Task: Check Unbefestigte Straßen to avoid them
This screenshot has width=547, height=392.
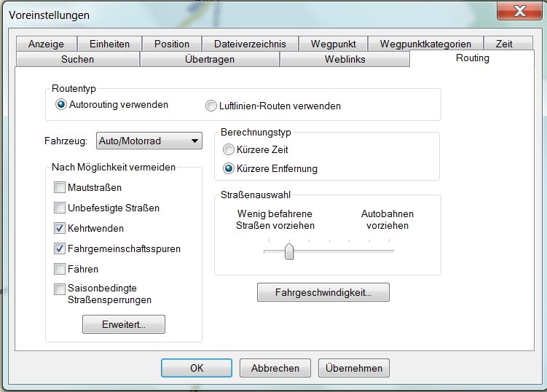Action: click(x=60, y=208)
